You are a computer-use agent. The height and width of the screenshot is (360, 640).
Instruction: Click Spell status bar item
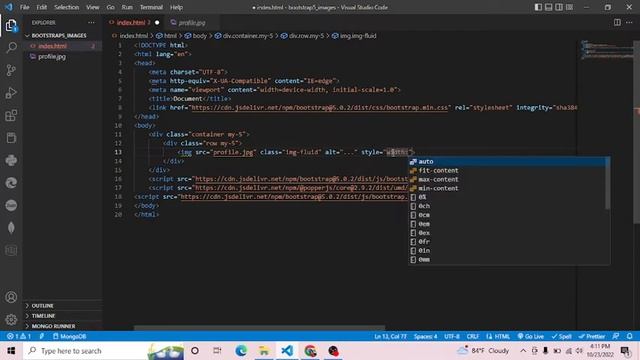[562, 336]
